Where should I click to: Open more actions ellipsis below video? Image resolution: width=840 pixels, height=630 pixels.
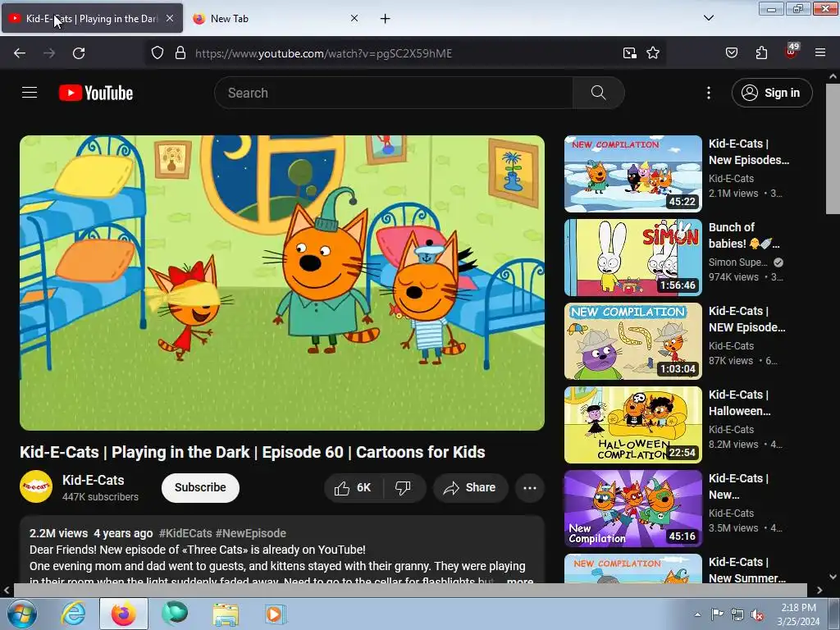coord(529,487)
